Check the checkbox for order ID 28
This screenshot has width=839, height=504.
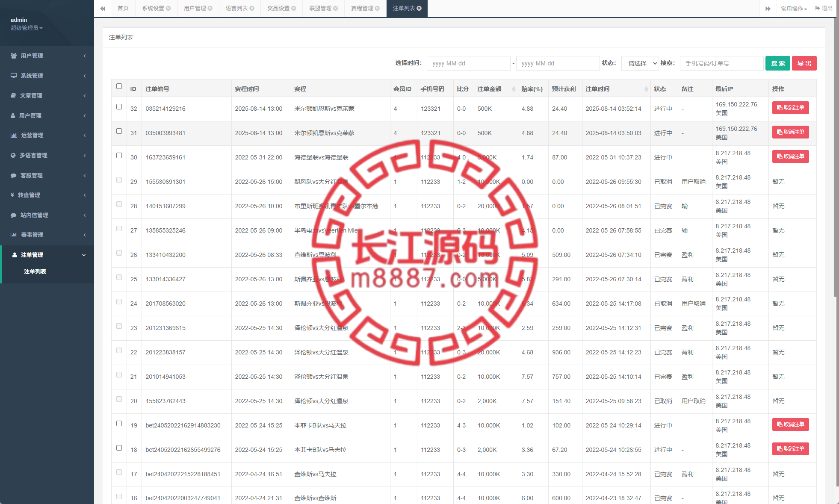pyautogui.click(x=119, y=204)
